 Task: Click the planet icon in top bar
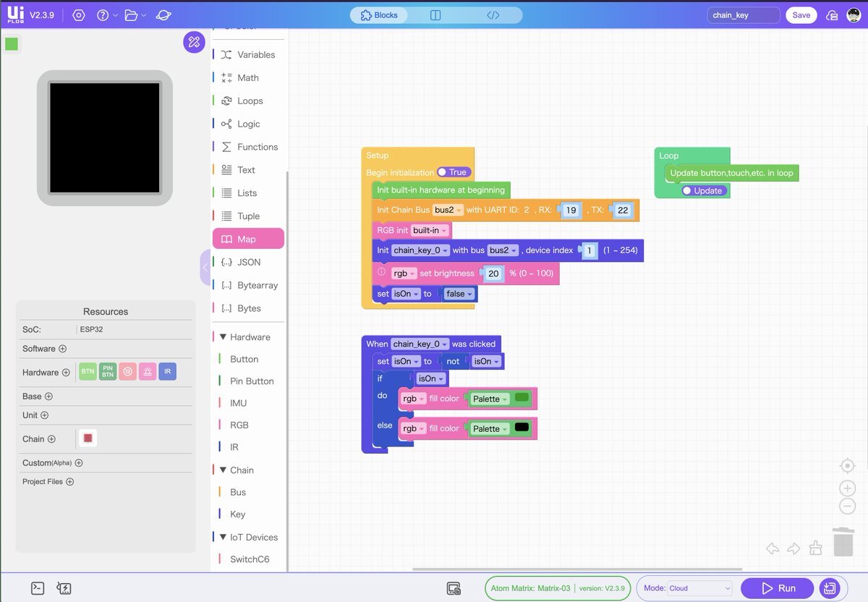pos(163,15)
